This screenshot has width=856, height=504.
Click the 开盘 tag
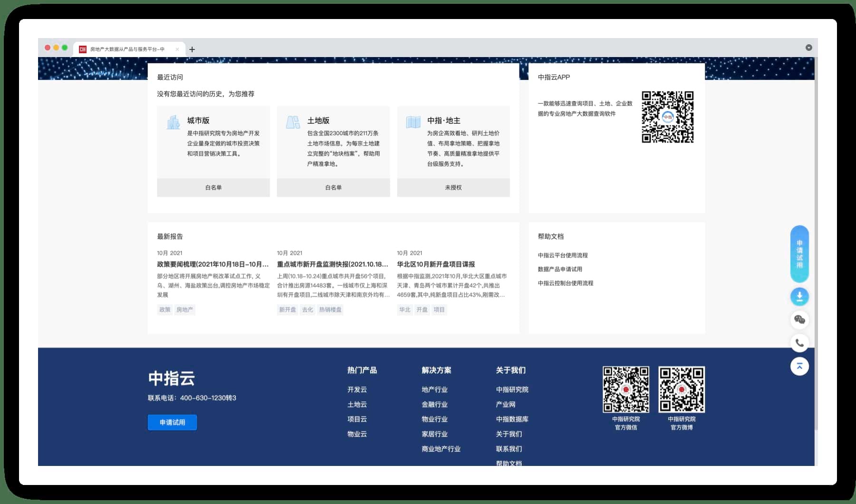(422, 310)
